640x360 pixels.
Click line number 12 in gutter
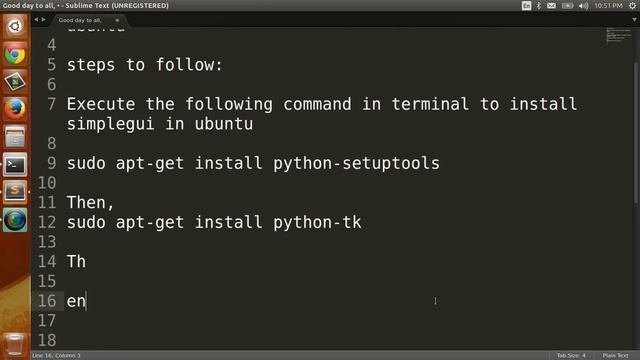tap(47, 222)
